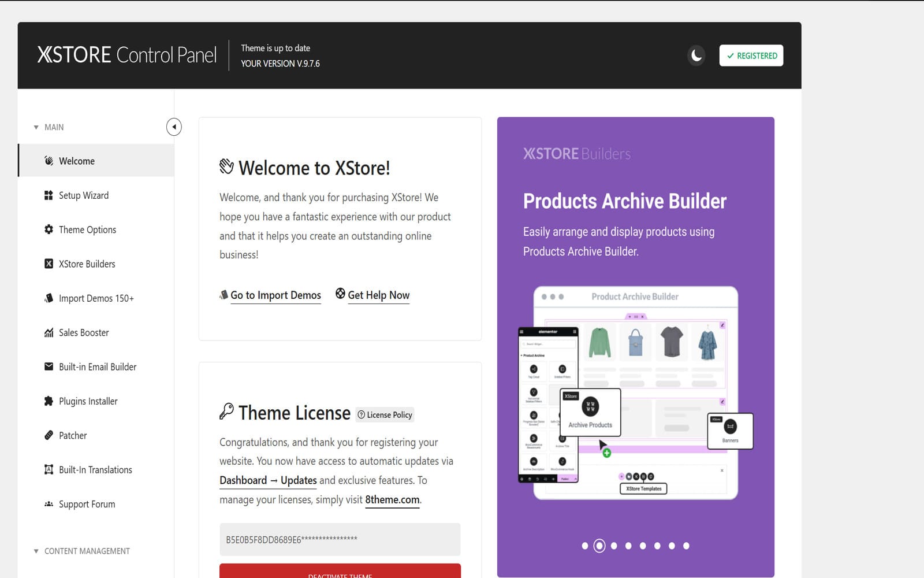Open Support Forum label
Image resolution: width=924 pixels, height=578 pixels.
pyautogui.click(x=87, y=504)
